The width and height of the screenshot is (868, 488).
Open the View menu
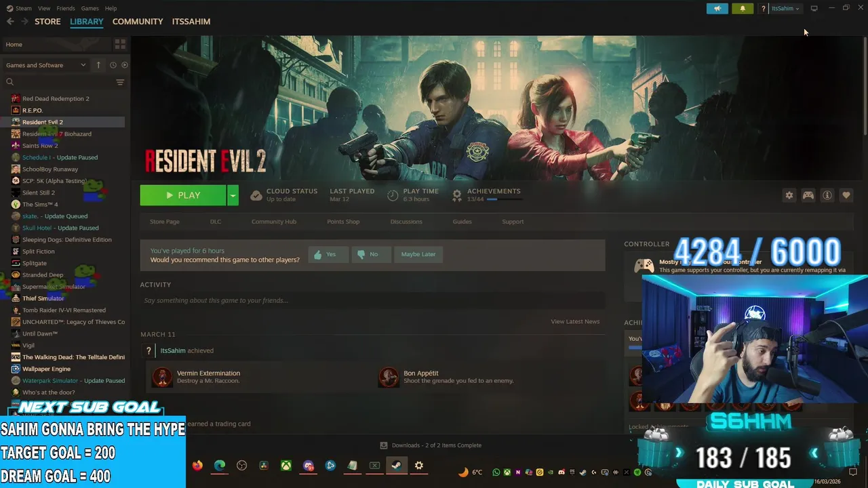pos(44,8)
